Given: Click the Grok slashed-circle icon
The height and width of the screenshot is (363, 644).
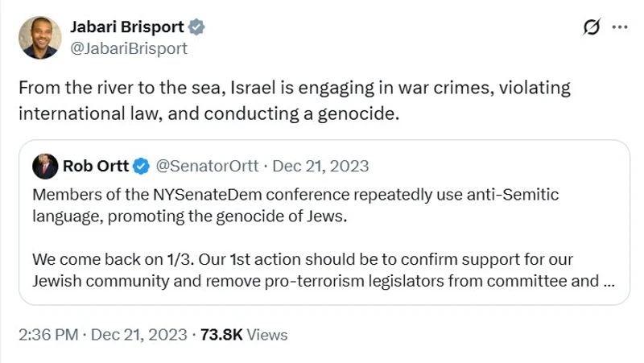Looking at the screenshot, I should tap(591, 27).
